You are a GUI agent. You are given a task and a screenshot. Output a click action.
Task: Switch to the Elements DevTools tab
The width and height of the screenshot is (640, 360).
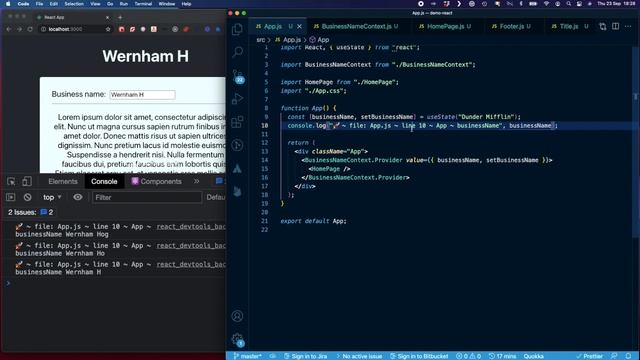point(62,181)
